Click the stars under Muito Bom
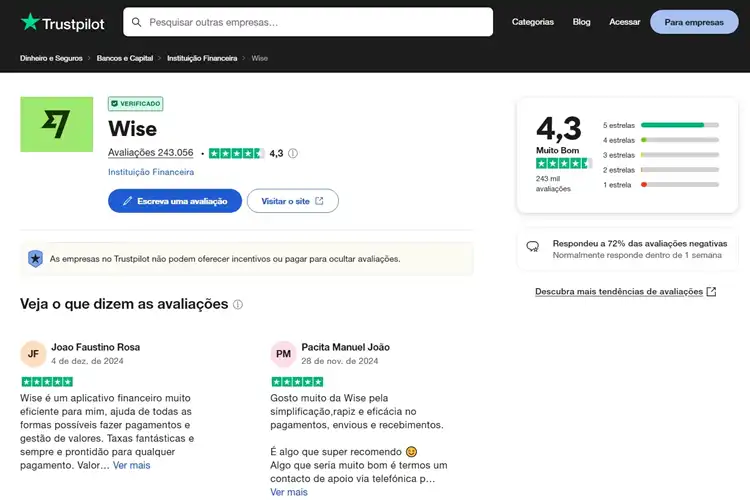Screen dimensions: 750x500 pyautogui.click(x=563, y=164)
